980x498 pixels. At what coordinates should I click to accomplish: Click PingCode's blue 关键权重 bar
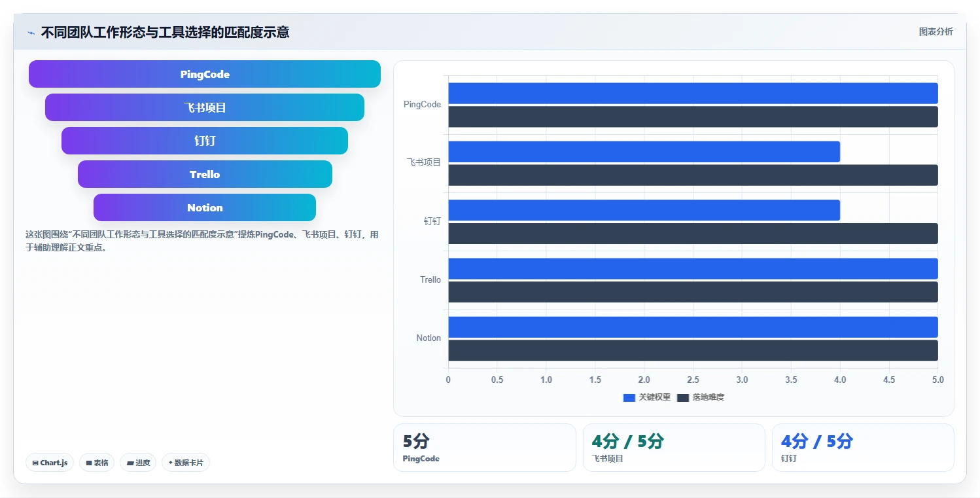pos(693,93)
